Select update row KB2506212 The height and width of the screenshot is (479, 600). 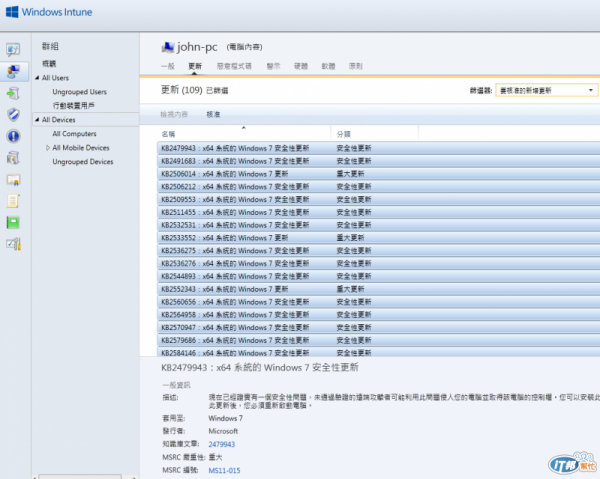coord(378,186)
